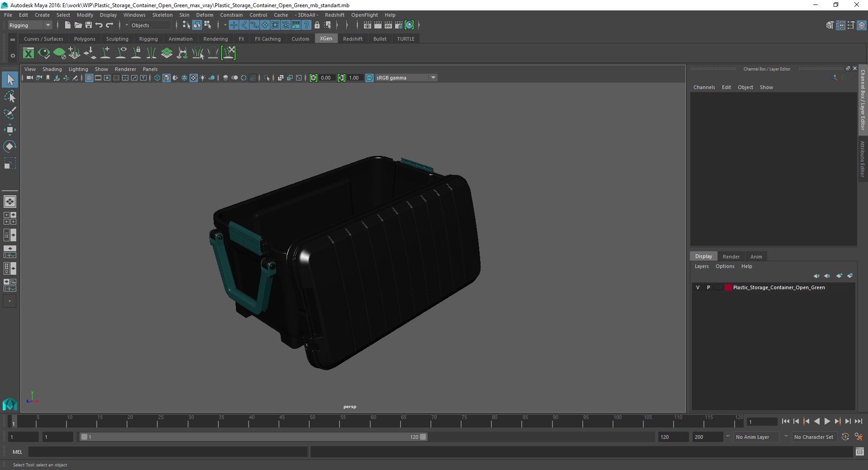
Task: Toggle selection lock padlock icon
Action: pyautogui.click(x=317, y=25)
